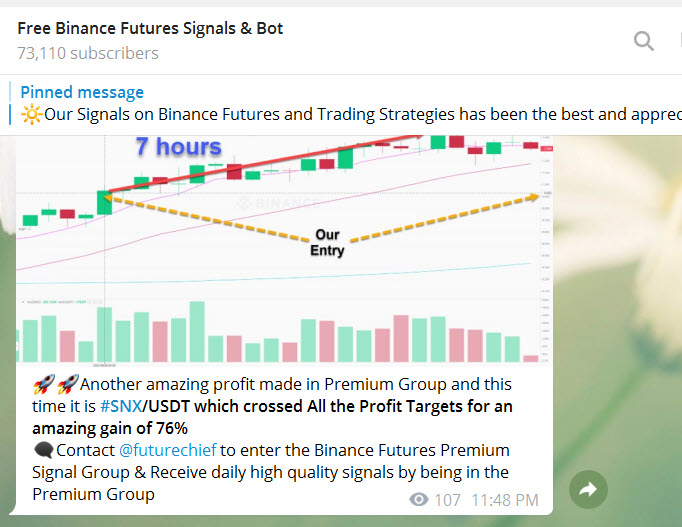Open the SNX chart image in the message

click(280, 250)
